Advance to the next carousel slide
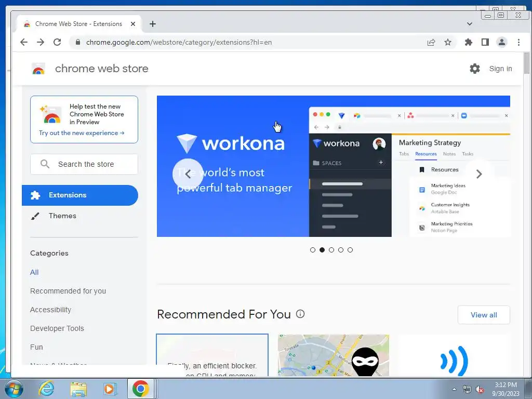The height and width of the screenshot is (399, 532). coord(479,174)
